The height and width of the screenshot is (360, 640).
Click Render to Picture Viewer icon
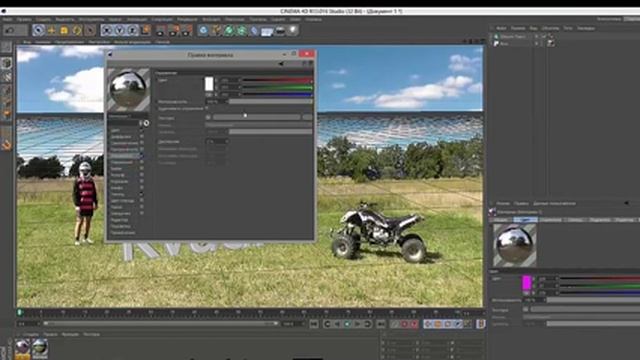(x=174, y=30)
